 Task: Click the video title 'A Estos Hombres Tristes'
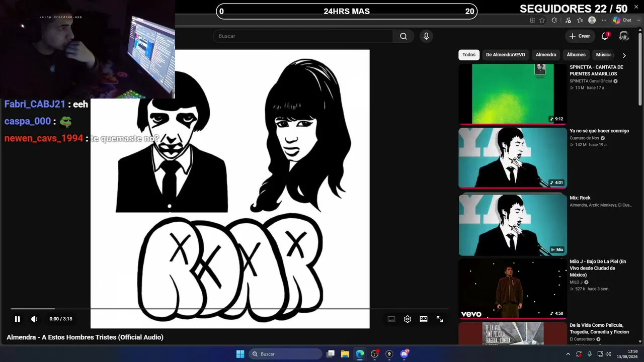[85, 337]
